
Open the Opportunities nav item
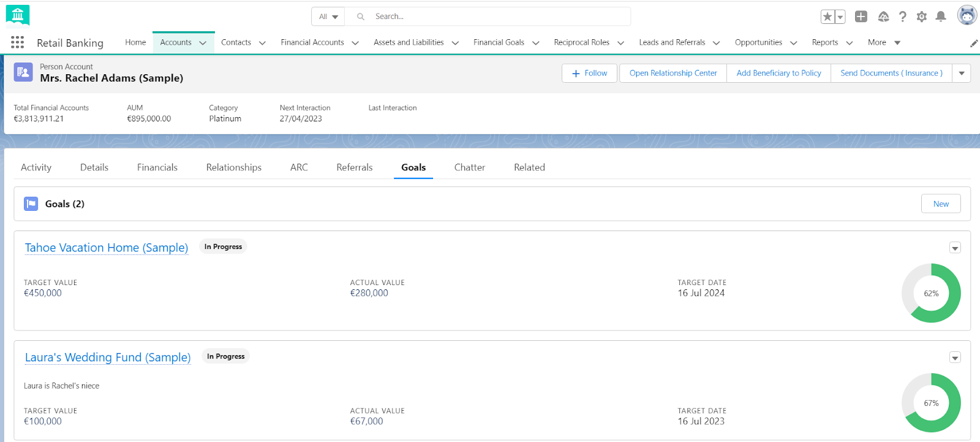tap(758, 42)
